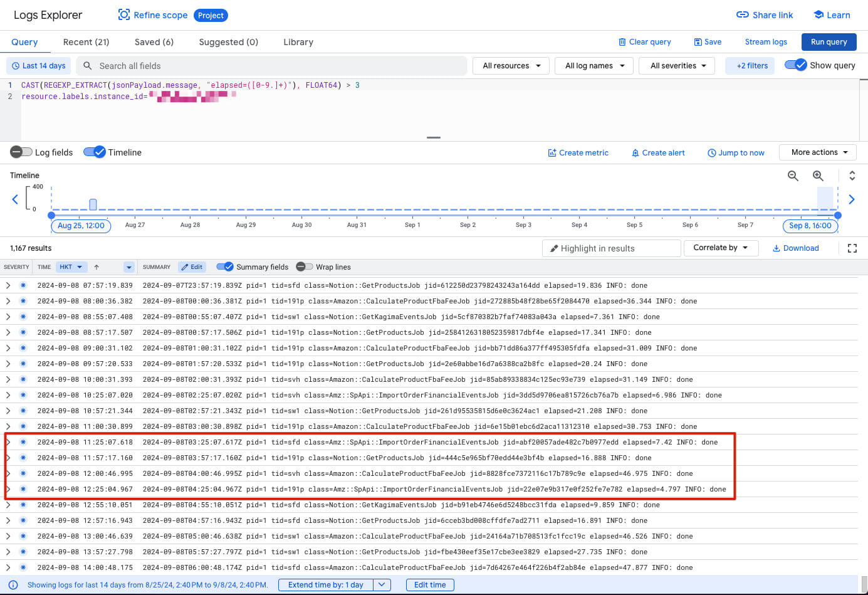Viewport: 868px width, 595px height.
Task: Expand the 08:00:36.382 log entry
Action: 8,301
